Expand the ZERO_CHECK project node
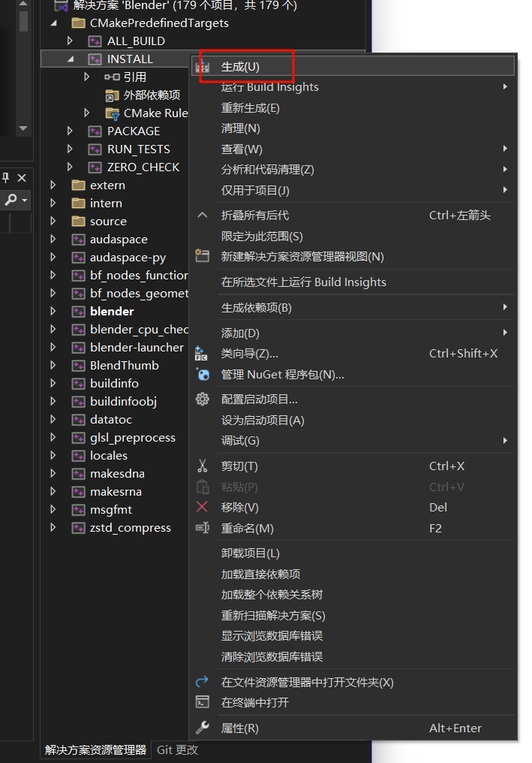Screen dimensions: 532x763 (x=70, y=167)
